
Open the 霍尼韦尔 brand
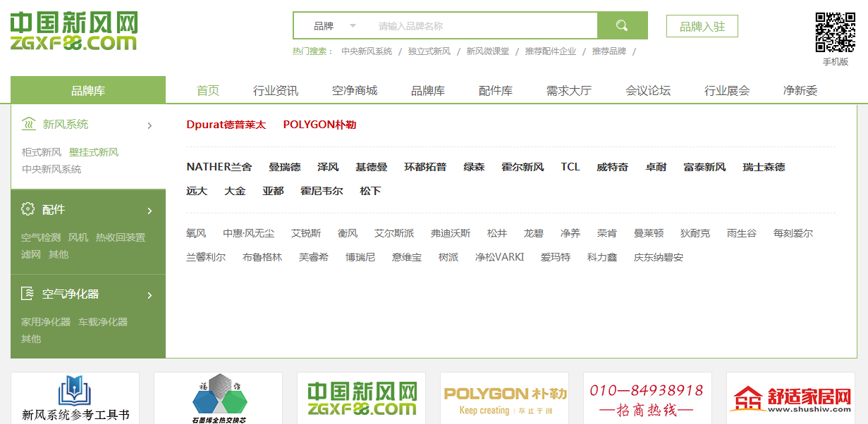[x=322, y=191]
